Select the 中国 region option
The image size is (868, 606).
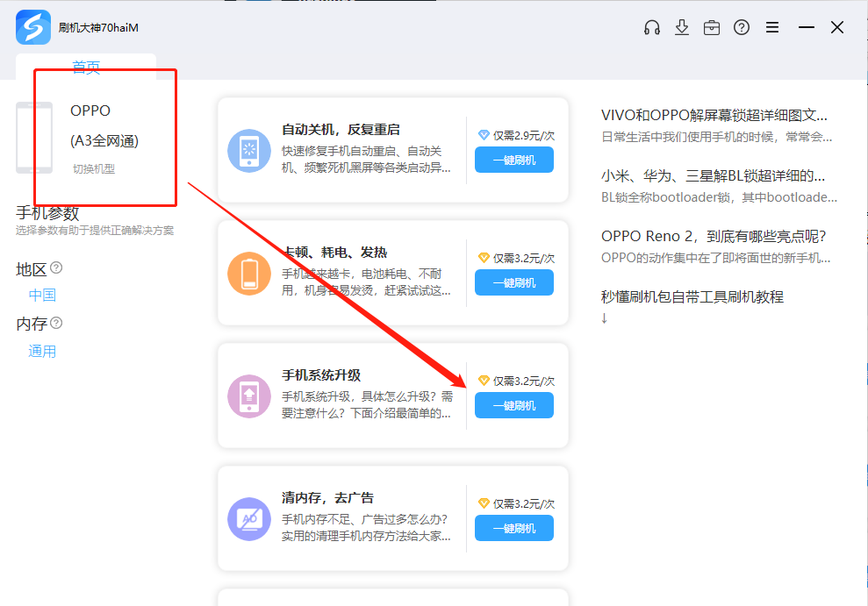pyautogui.click(x=42, y=295)
